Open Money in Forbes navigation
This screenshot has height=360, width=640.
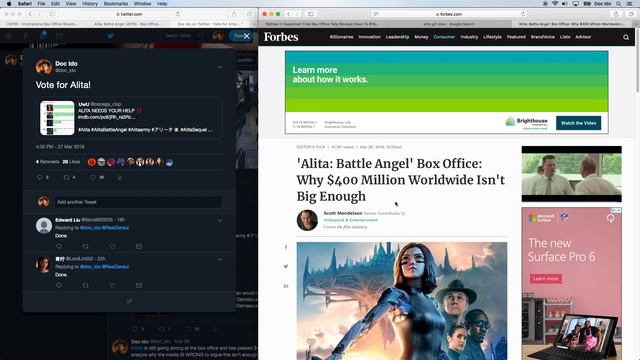(x=421, y=37)
